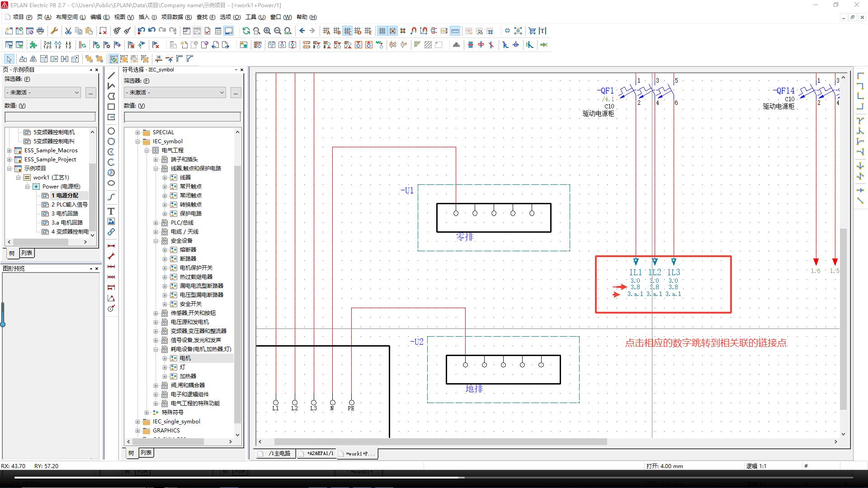Click the Zoom in magnifier icon
This screenshot has height=488, width=868.
click(x=267, y=31)
